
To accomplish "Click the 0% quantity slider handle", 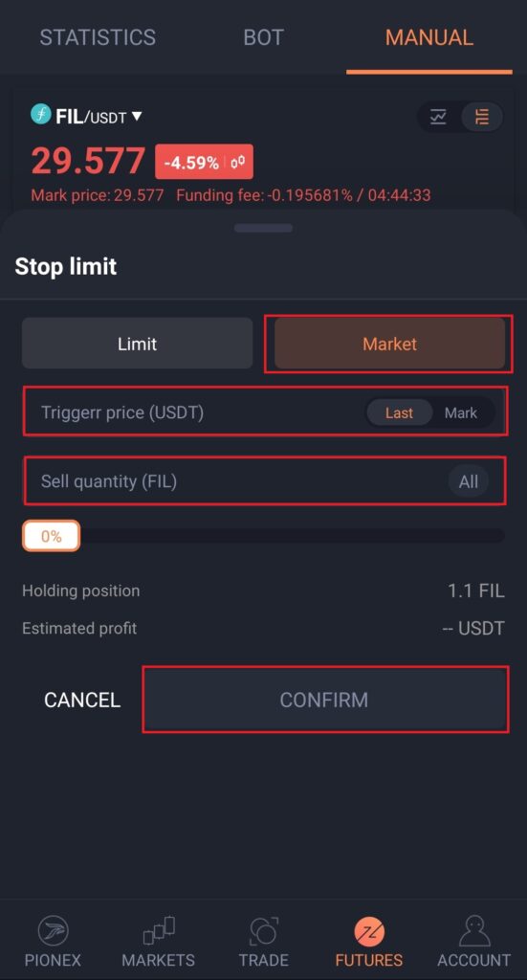I will point(52,536).
